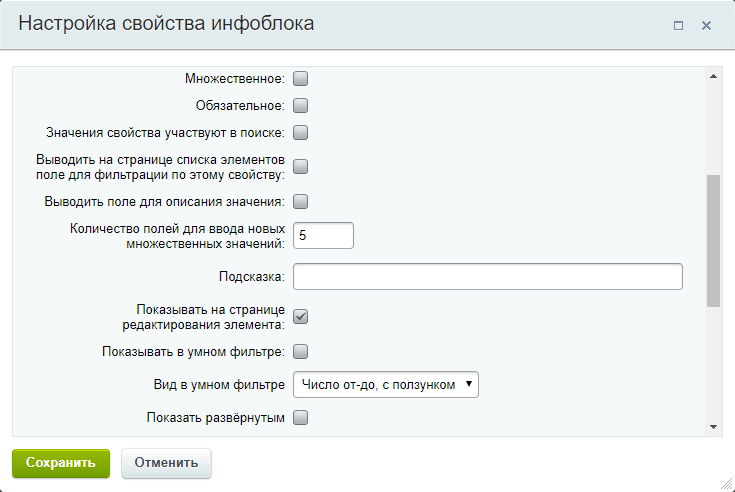The width and height of the screenshot is (735, 492).
Task: Grab the dialog resize handle at the corner
Action: tap(727, 484)
